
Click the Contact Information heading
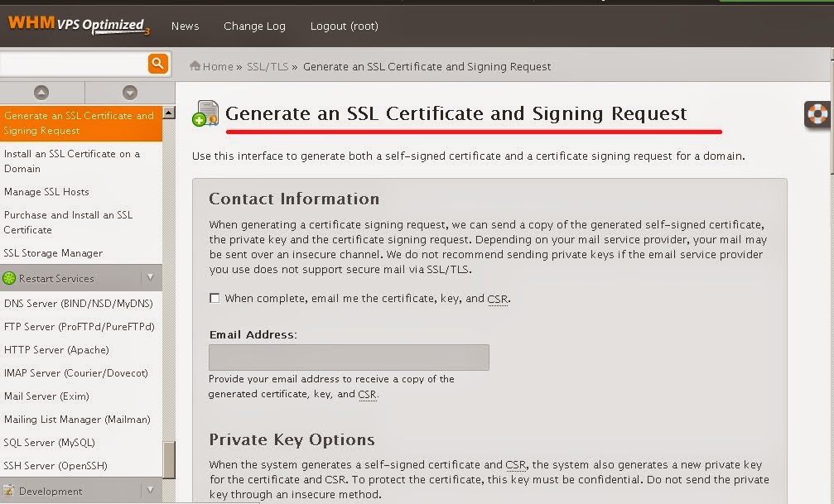click(x=294, y=199)
